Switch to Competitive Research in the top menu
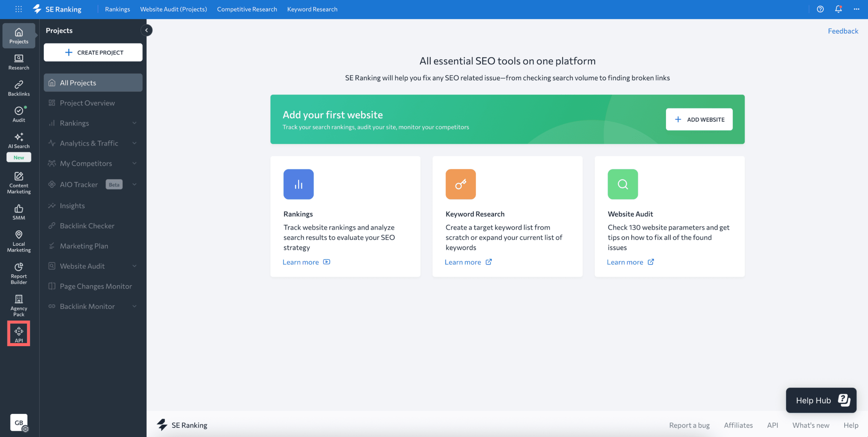Viewport: 868px width, 437px height. [247, 9]
